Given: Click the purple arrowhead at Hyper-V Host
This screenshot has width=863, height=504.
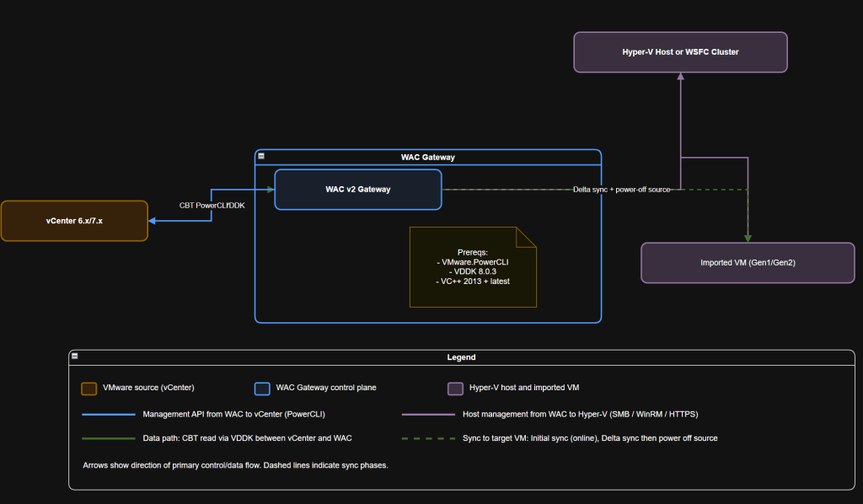Looking at the screenshot, I should click(x=680, y=78).
